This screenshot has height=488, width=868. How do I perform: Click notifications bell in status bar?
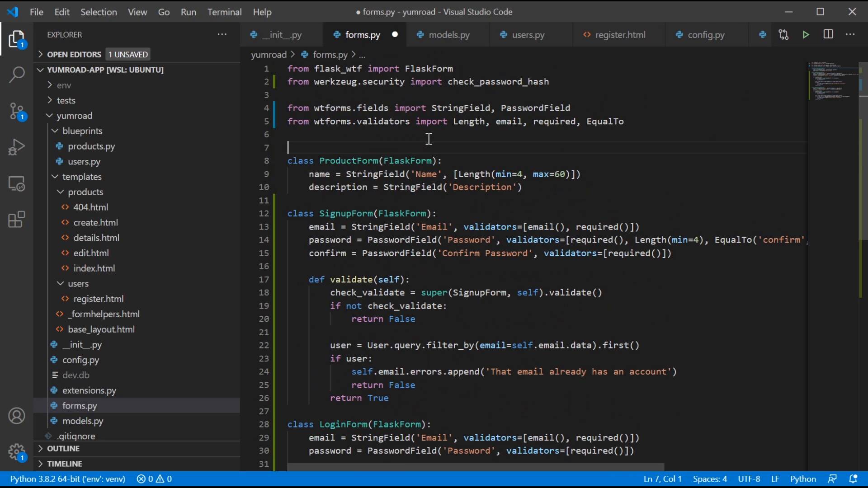point(854,479)
